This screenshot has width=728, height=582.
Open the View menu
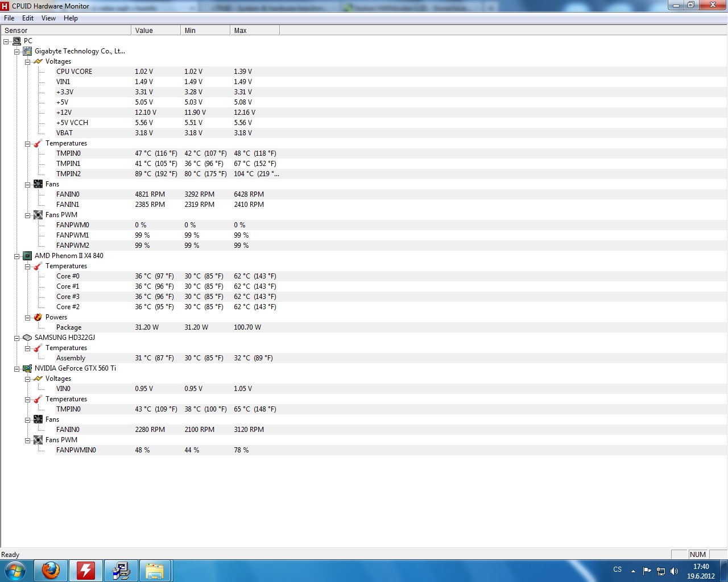[x=48, y=18]
